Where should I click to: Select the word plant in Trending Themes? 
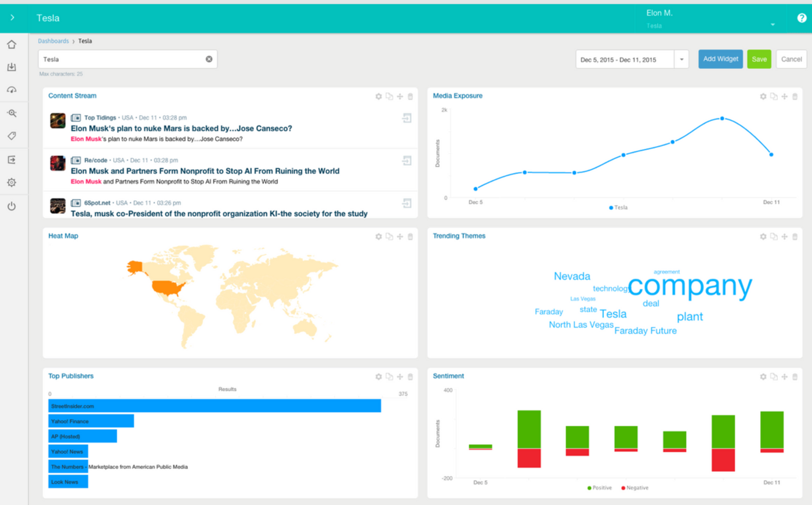690,317
